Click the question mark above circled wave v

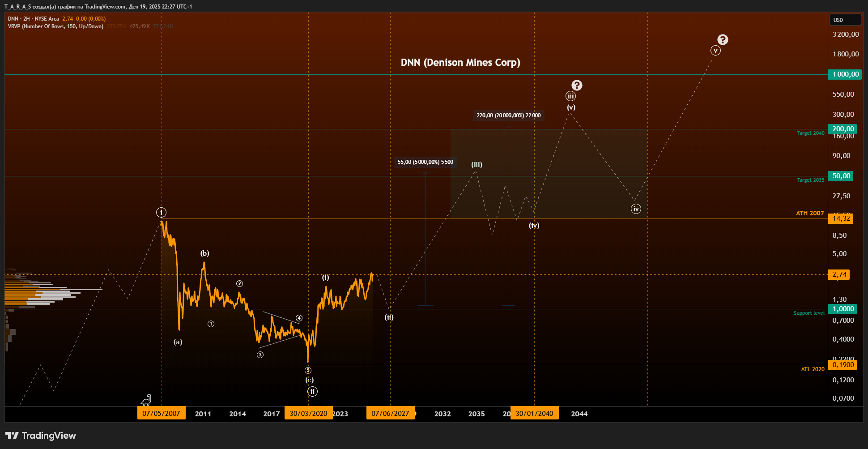tap(723, 40)
